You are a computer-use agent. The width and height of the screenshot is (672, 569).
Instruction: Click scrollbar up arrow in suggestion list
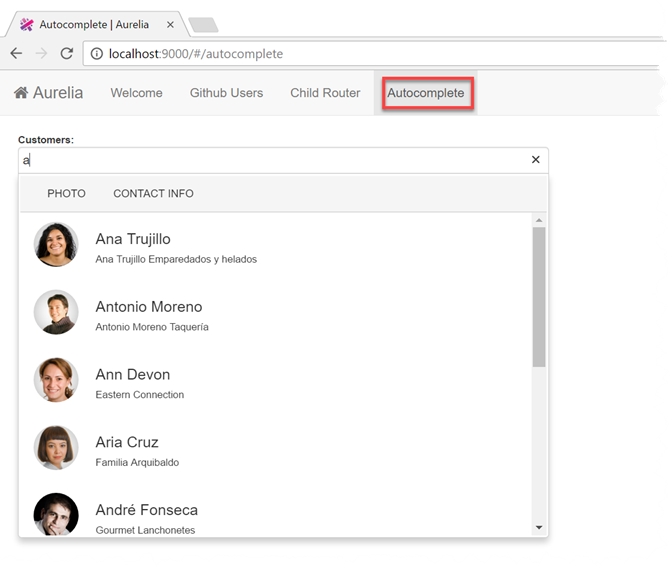point(539,220)
